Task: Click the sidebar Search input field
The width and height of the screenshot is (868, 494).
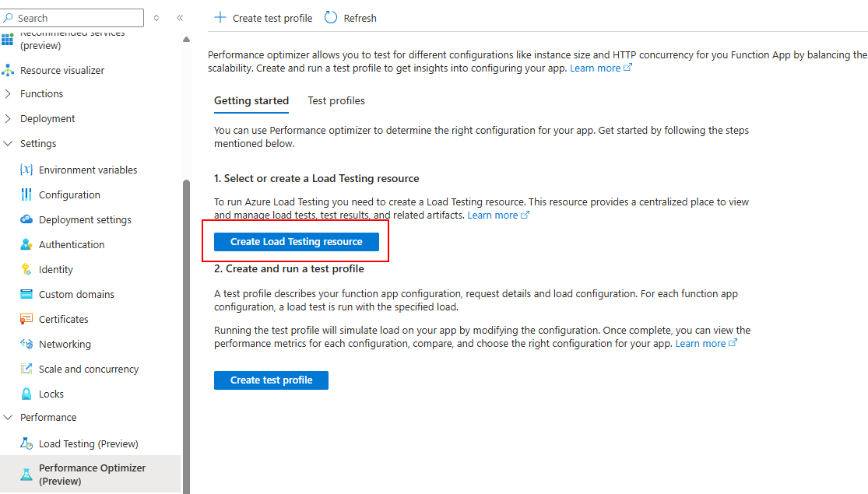Action: [72, 18]
